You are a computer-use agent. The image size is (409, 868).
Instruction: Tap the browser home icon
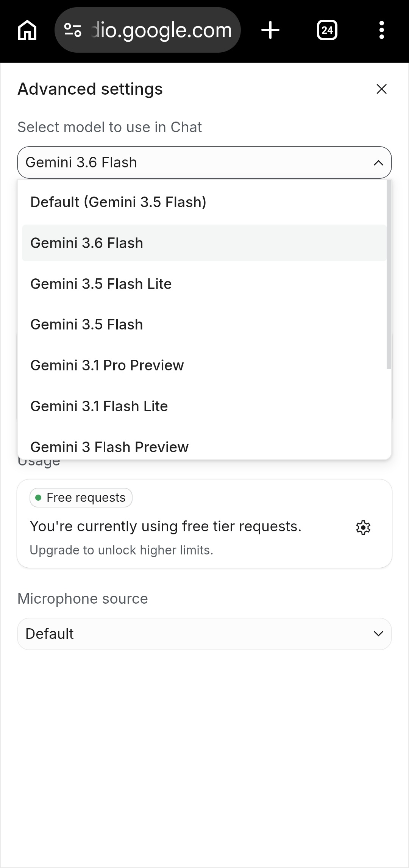[27, 30]
